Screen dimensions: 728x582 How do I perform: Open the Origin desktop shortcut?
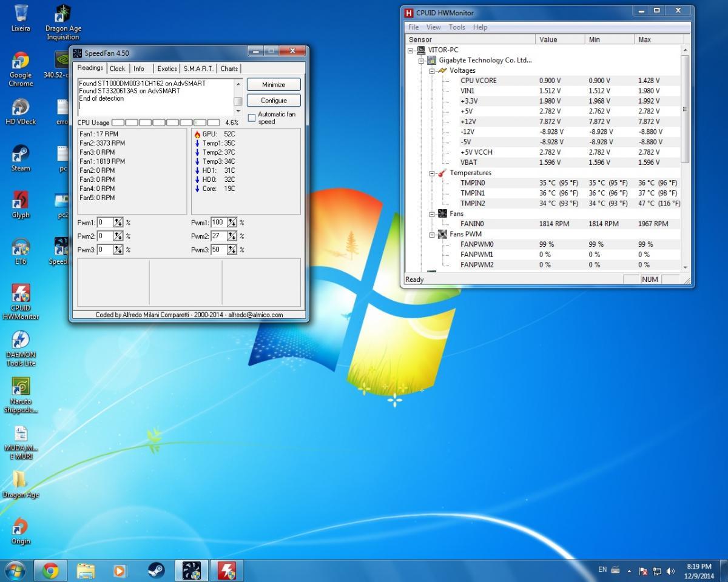[21, 531]
